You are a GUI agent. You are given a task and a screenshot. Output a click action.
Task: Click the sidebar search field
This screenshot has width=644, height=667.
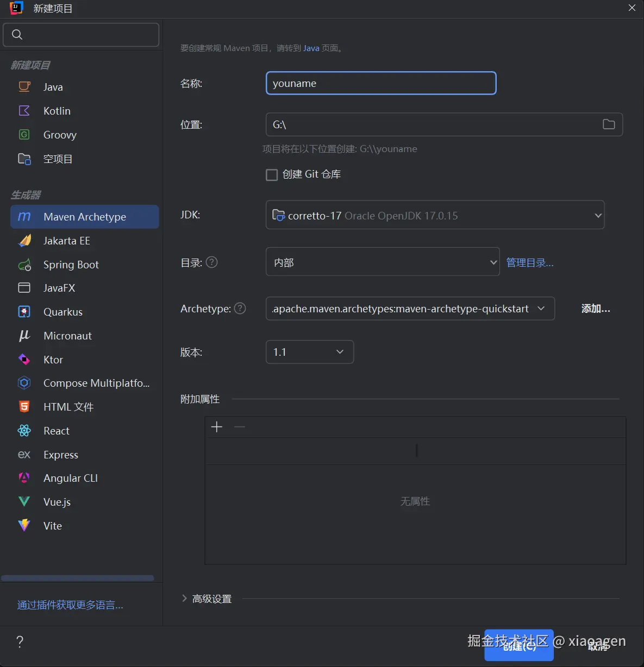(81, 35)
